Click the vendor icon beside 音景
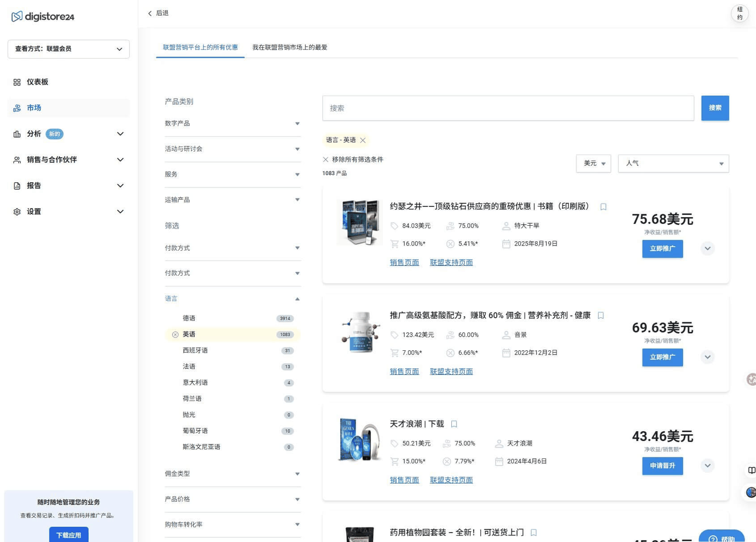The width and height of the screenshot is (756, 542). (x=506, y=335)
